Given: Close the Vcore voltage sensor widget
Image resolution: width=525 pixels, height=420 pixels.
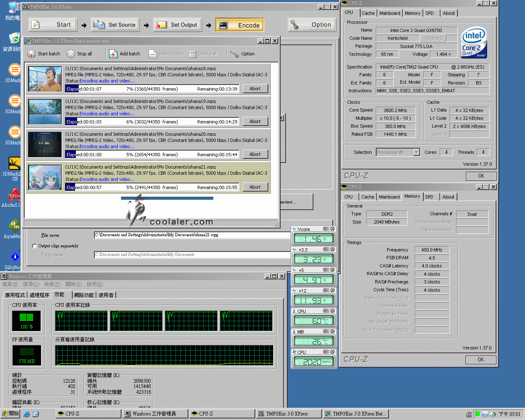Looking at the screenshot, I should [x=333, y=229].
